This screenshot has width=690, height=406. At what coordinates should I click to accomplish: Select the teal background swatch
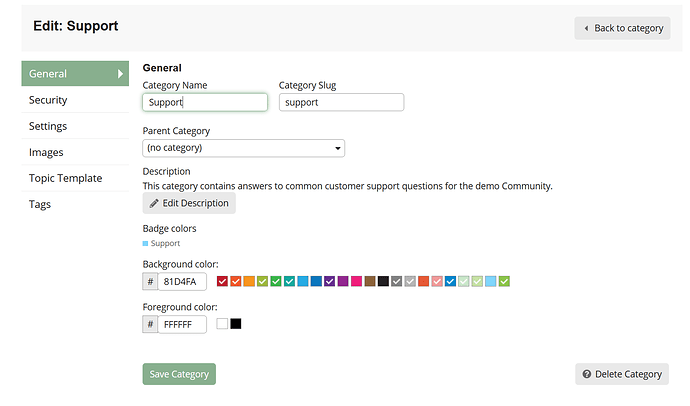[x=290, y=281]
